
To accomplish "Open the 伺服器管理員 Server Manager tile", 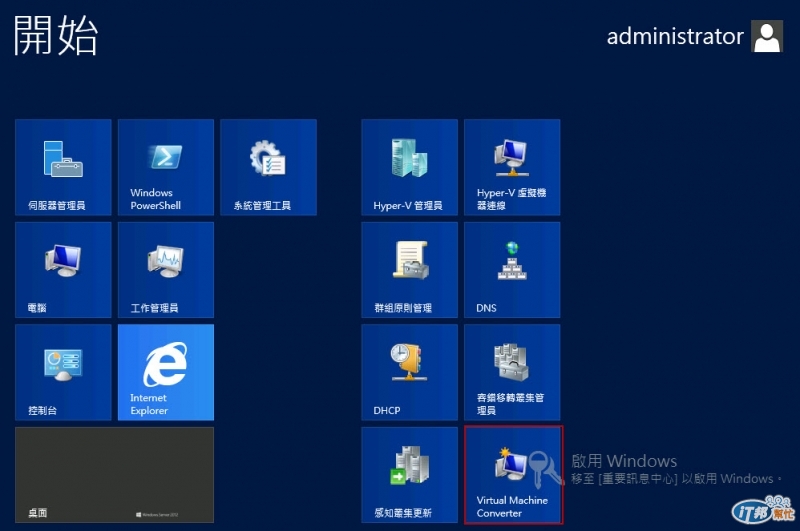I will tap(63, 167).
